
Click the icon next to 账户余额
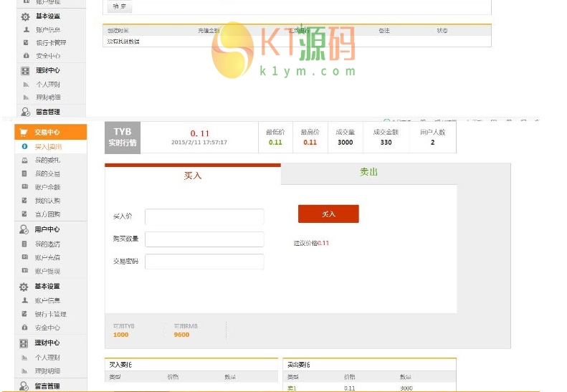24,187
